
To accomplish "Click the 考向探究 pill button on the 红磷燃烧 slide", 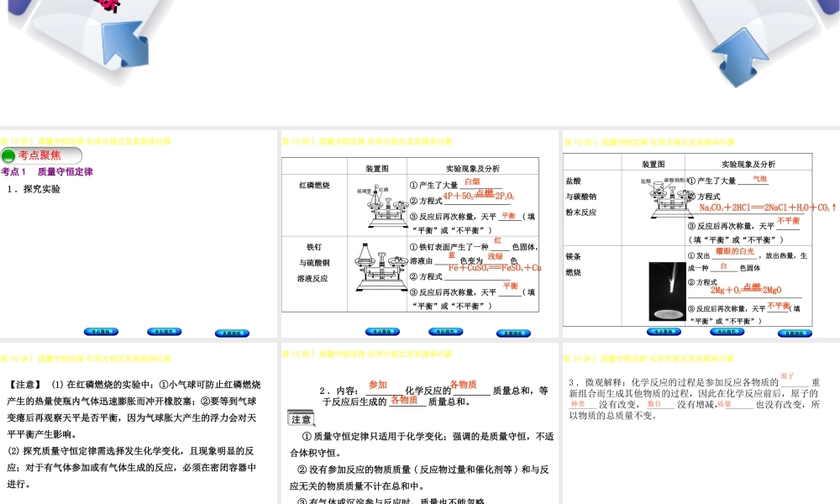I will (x=446, y=332).
